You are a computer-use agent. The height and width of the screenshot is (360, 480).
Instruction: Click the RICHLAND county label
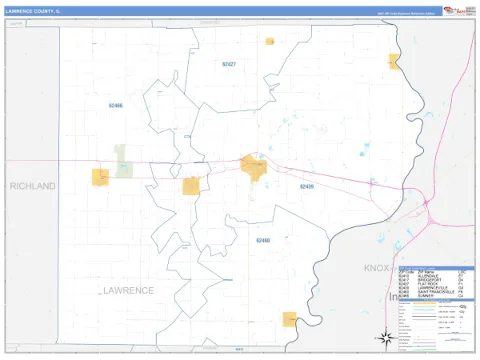(x=33, y=186)
